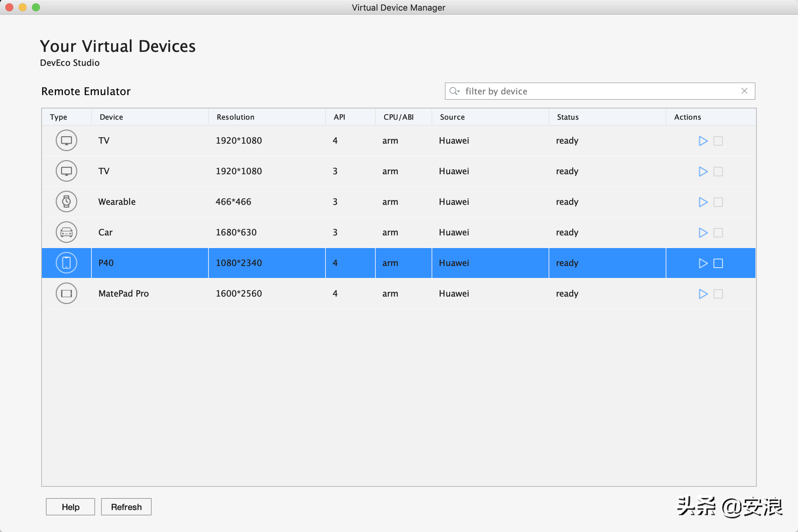Screen dimensions: 798x532
Task: Click the clear button on filter field
Action: (x=744, y=91)
